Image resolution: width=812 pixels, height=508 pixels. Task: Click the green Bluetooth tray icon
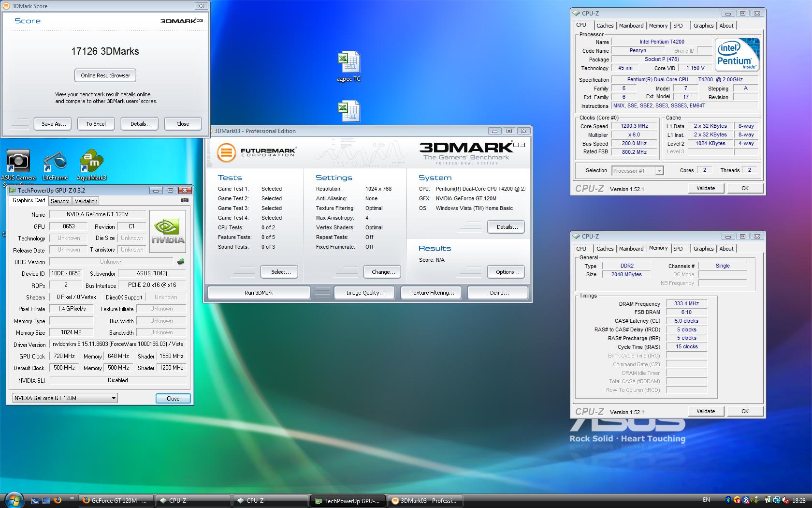click(728, 500)
